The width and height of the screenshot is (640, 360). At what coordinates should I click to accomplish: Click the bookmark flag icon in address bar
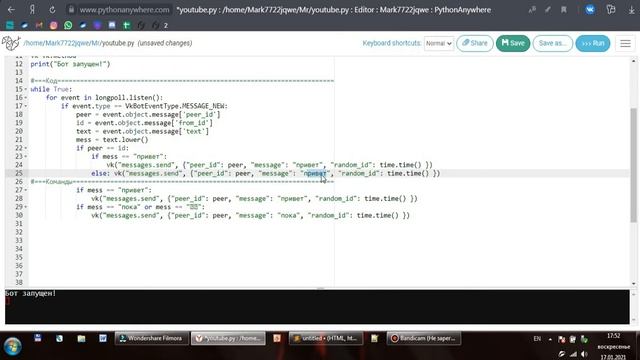564,9
